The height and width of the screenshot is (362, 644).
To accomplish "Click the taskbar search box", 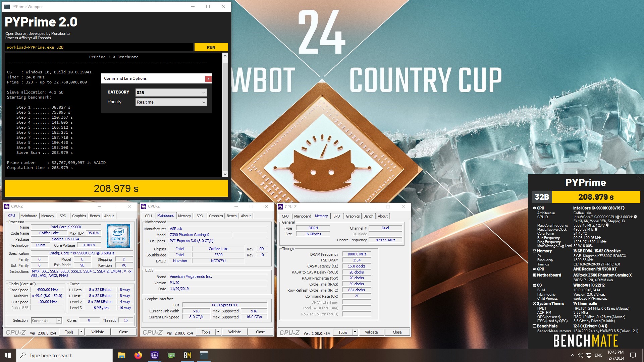I will point(64,355).
